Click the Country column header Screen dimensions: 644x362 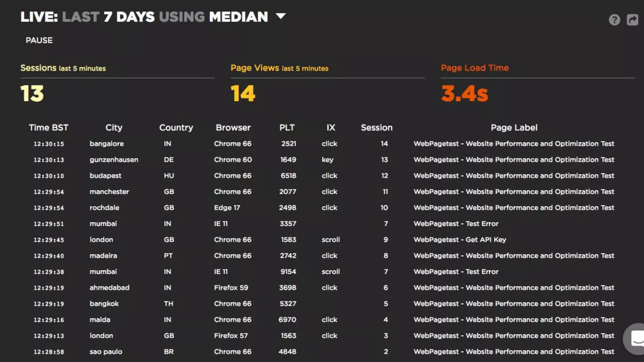point(176,128)
